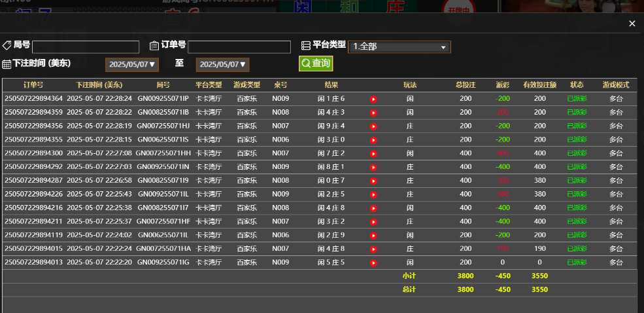This screenshot has height=313, width=644.
Task: Open replay for round GN007255071HA
Action: pyautogui.click(x=373, y=249)
